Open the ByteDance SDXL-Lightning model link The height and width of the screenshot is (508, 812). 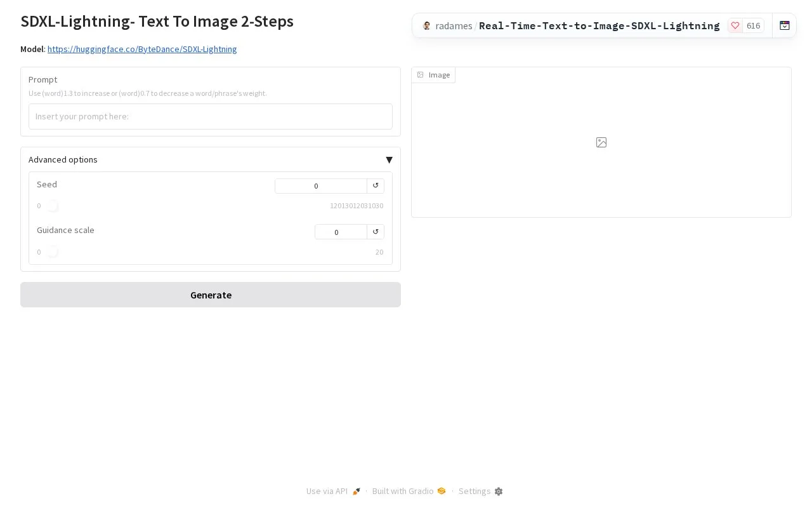click(142, 49)
